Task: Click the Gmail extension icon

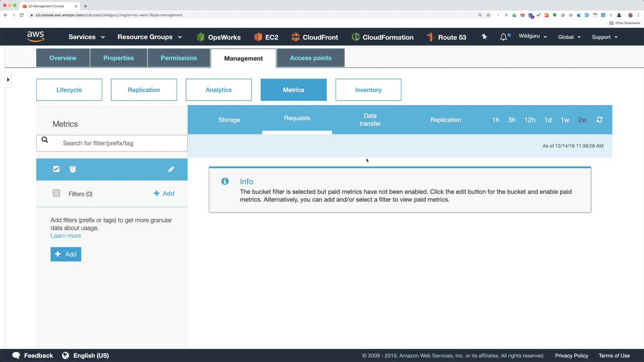Action: pos(523,15)
